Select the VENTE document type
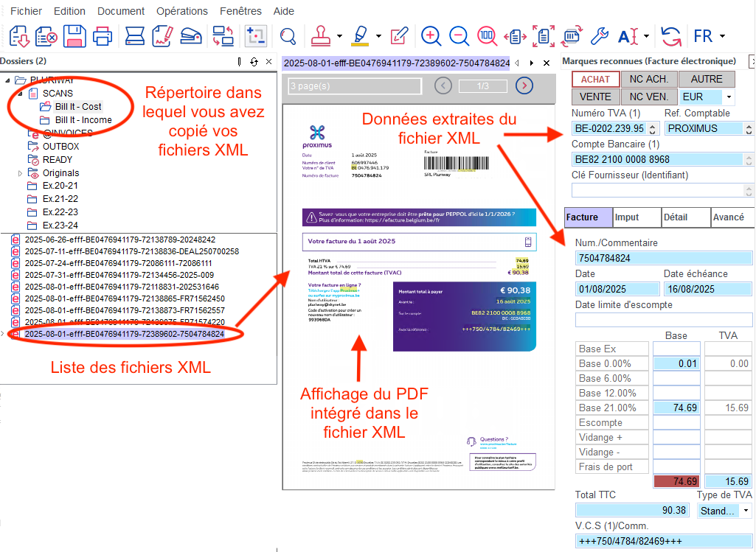 click(x=595, y=97)
